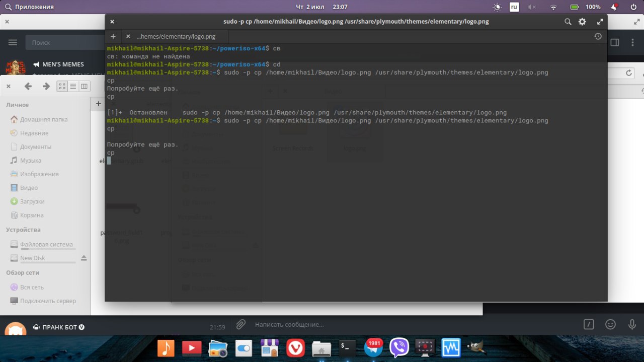This screenshot has width=644, height=362.
Task: Open the terminal search (magnifier) icon
Action: [x=568, y=22]
